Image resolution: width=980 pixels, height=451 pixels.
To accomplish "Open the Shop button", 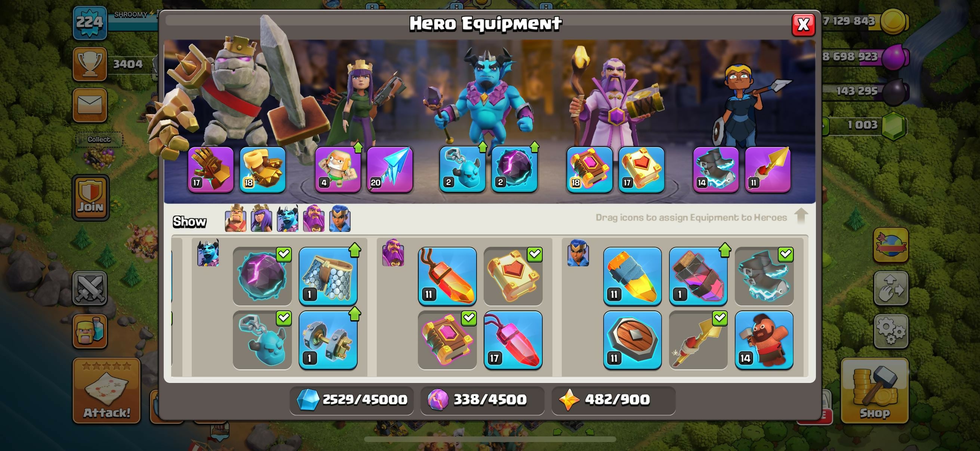I will pos(875,391).
